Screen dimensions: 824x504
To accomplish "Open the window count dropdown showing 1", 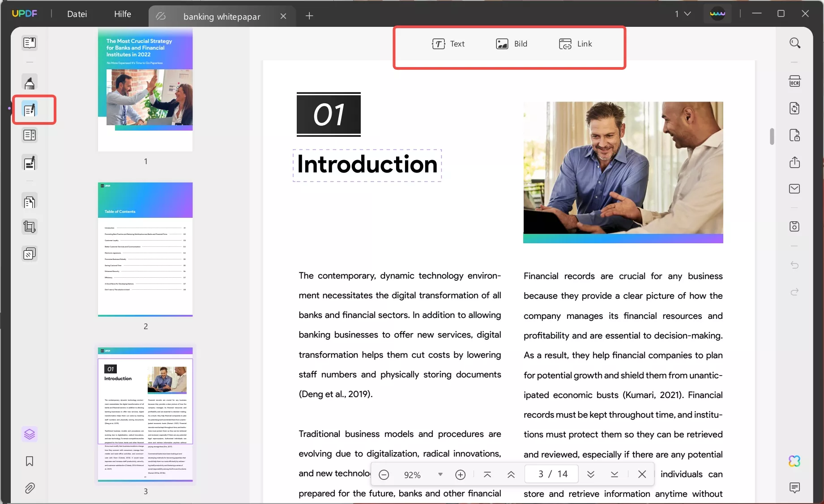I will tap(683, 14).
